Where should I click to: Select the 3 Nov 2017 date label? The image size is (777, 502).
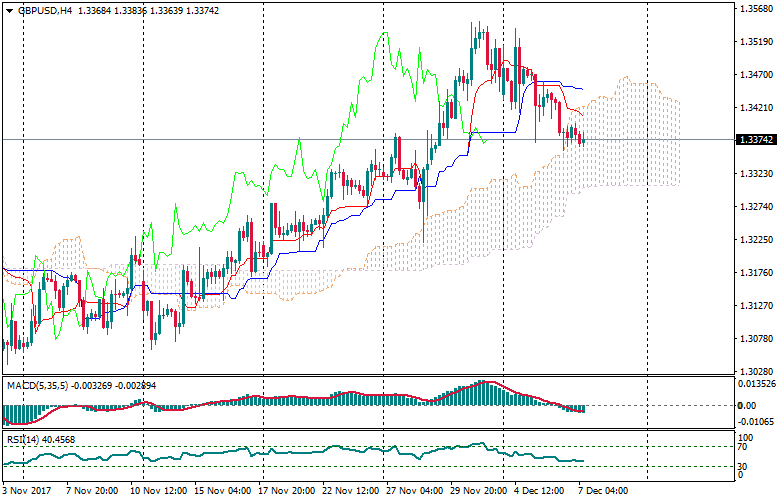coord(29,492)
